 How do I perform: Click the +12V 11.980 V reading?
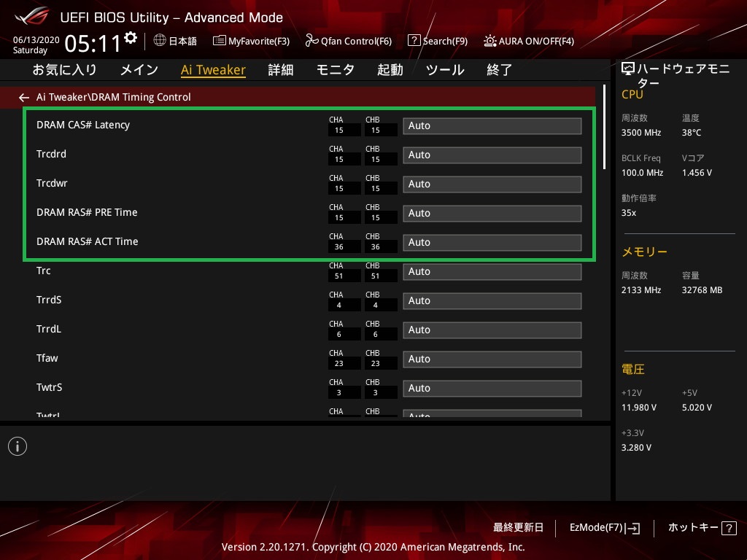pos(639,408)
